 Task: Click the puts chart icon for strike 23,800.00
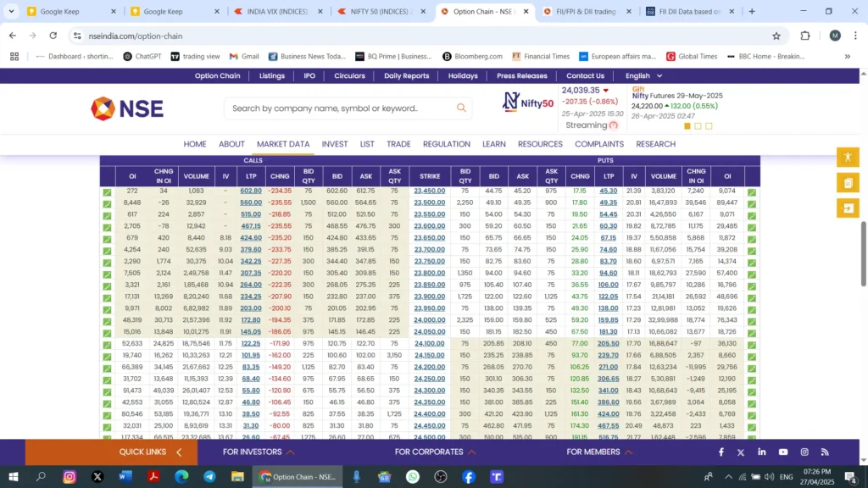pos(752,274)
